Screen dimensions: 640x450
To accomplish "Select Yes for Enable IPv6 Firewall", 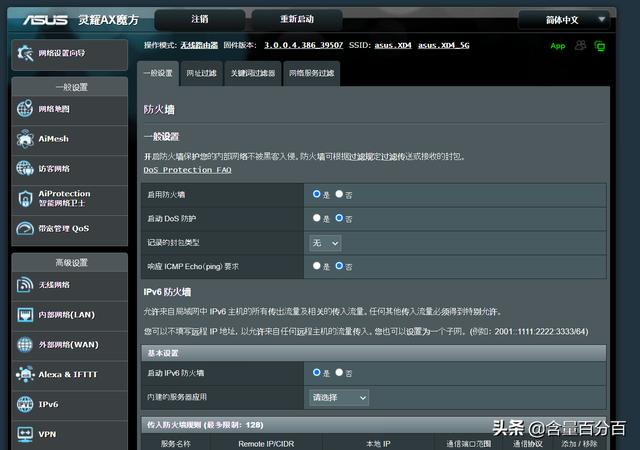I will (x=316, y=372).
